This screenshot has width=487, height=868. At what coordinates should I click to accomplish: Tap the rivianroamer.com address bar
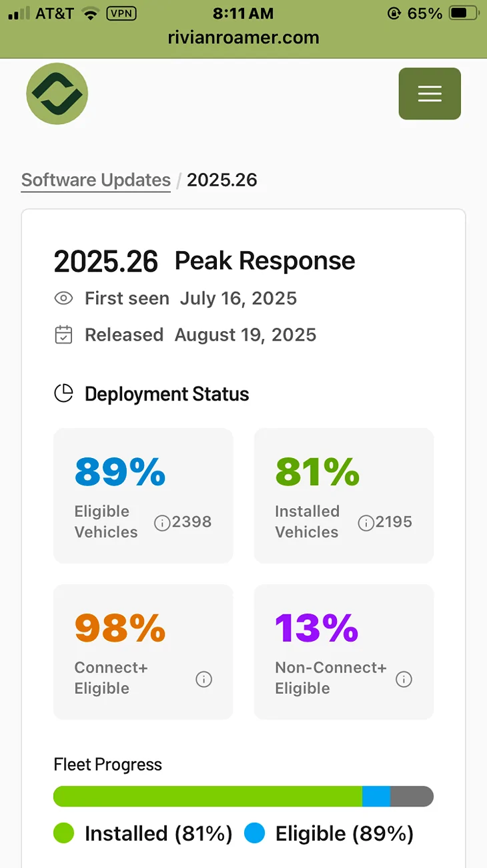pos(243,38)
